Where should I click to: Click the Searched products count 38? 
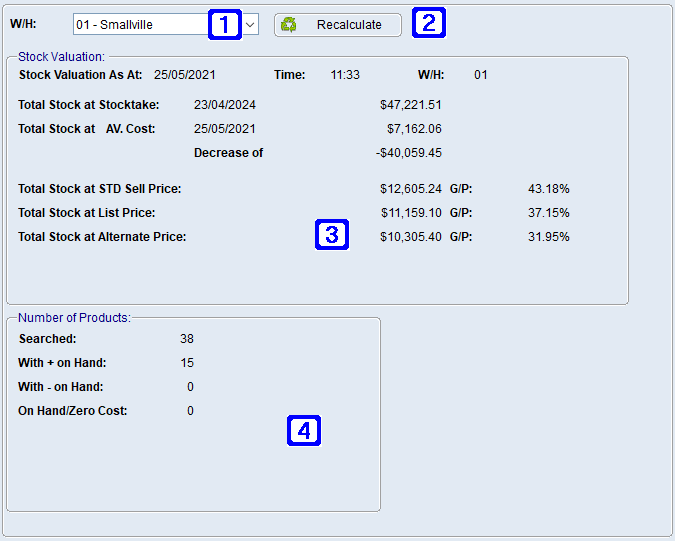[187, 339]
